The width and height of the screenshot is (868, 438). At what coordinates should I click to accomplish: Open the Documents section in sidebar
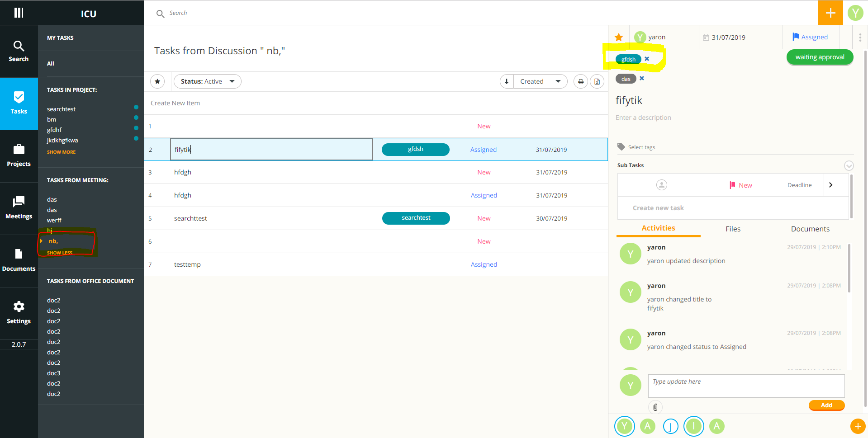[19, 261]
